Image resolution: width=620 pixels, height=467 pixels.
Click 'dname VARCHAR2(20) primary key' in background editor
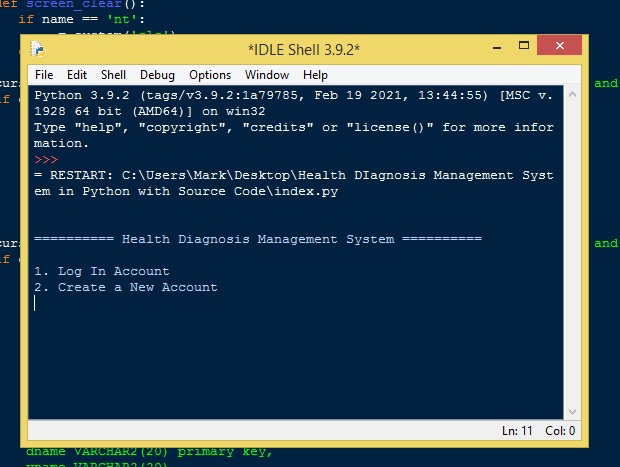pyautogui.click(x=149, y=452)
